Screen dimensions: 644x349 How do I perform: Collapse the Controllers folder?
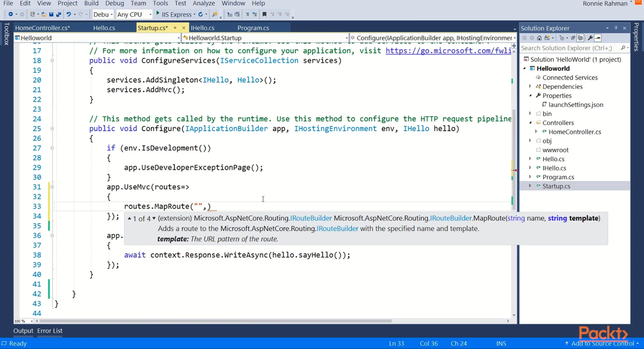(x=530, y=123)
